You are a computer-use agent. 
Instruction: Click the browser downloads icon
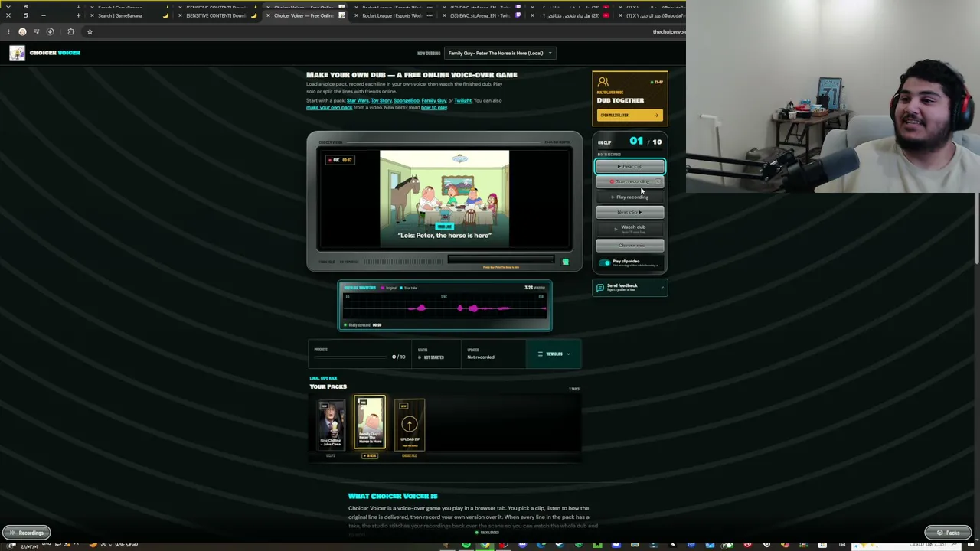click(x=51, y=31)
